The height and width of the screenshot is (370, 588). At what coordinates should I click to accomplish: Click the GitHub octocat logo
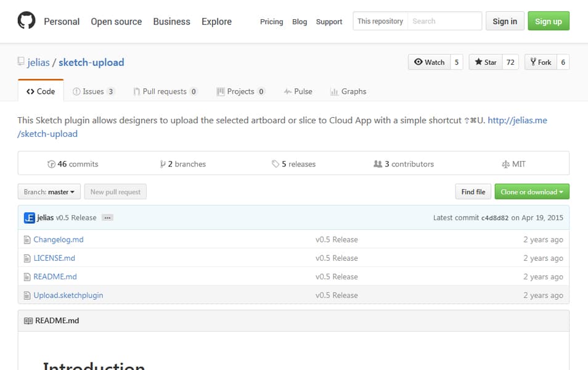coord(27,21)
